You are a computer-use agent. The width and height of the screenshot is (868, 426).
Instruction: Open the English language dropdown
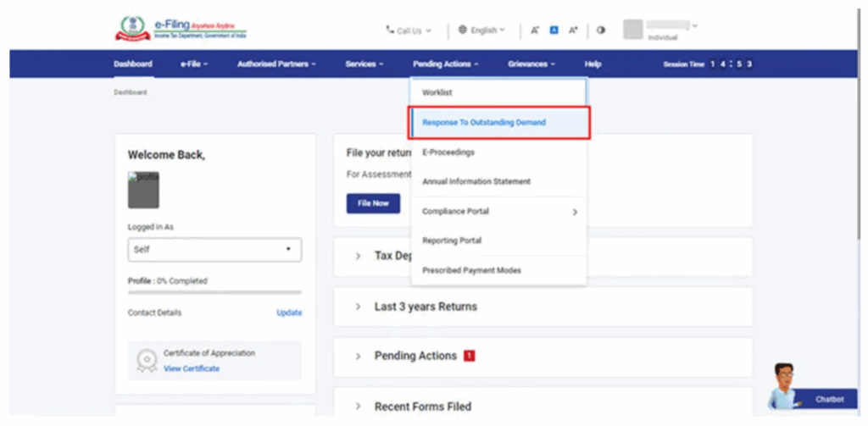481,30
